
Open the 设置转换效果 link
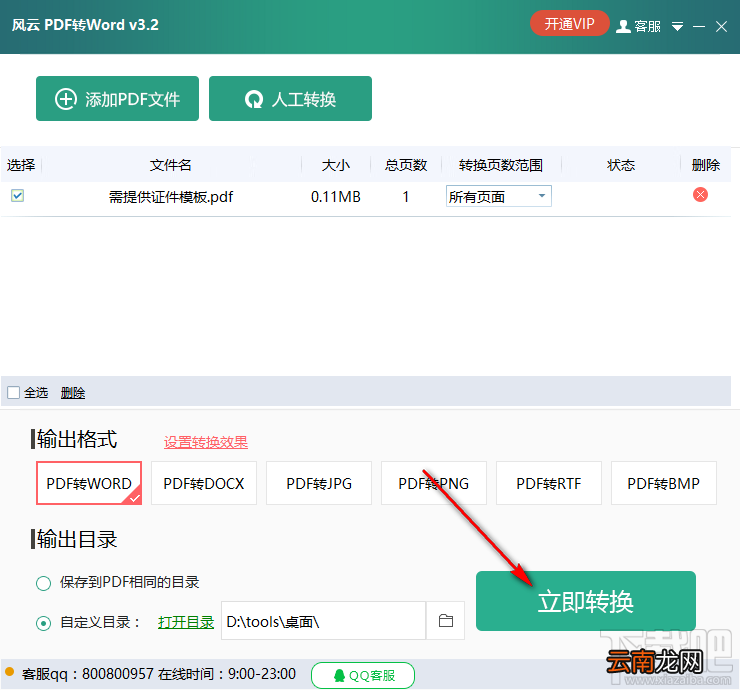click(x=206, y=442)
